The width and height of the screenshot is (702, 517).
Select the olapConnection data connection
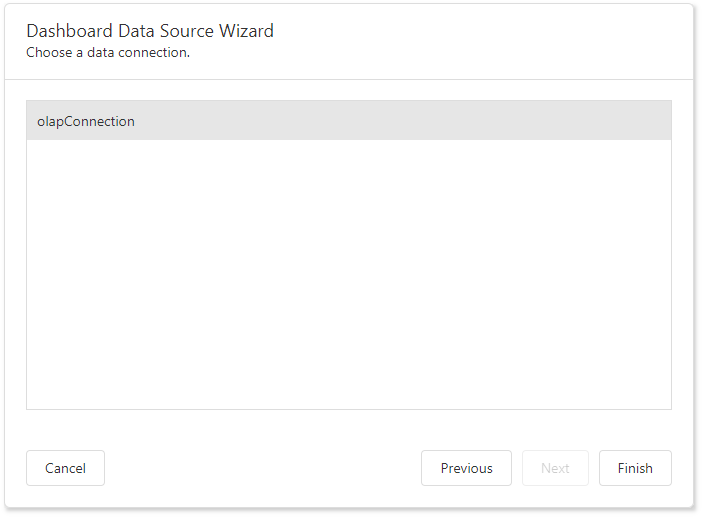[x=348, y=121]
